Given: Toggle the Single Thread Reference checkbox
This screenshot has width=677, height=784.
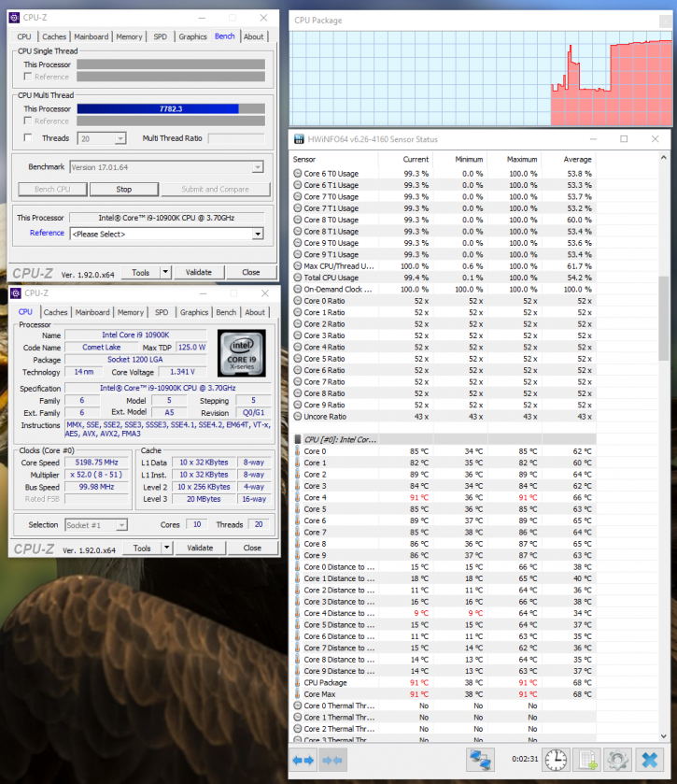Looking at the screenshot, I should pos(28,77).
